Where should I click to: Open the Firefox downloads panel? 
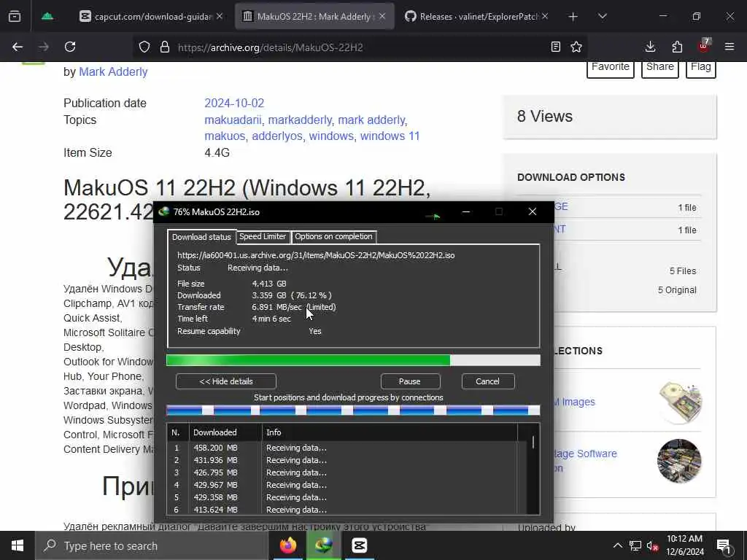(650, 47)
